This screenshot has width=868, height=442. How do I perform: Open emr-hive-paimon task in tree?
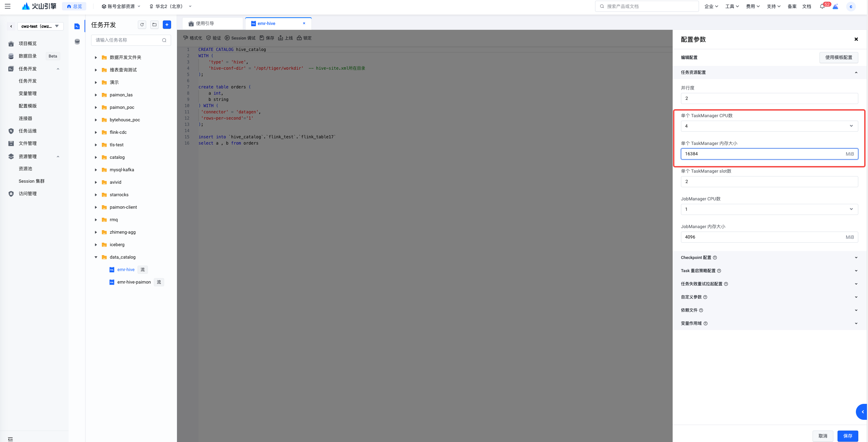point(134,282)
